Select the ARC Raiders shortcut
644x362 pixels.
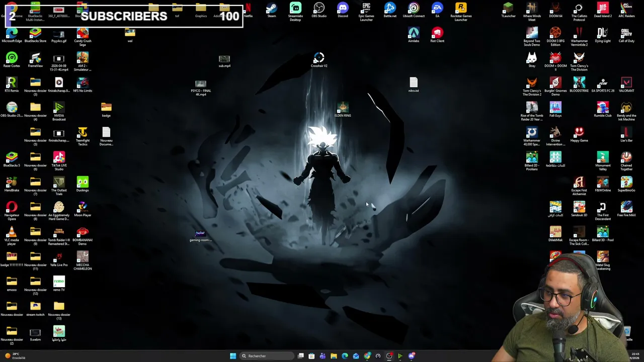coord(626,10)
